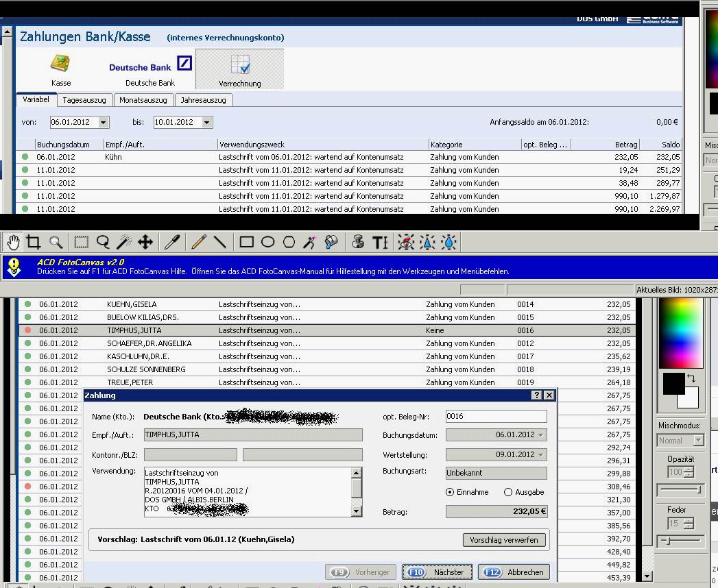Click the black foreground color swatch
The height and width of the screenshot is (588, 718).
click(x=673, y=384)
